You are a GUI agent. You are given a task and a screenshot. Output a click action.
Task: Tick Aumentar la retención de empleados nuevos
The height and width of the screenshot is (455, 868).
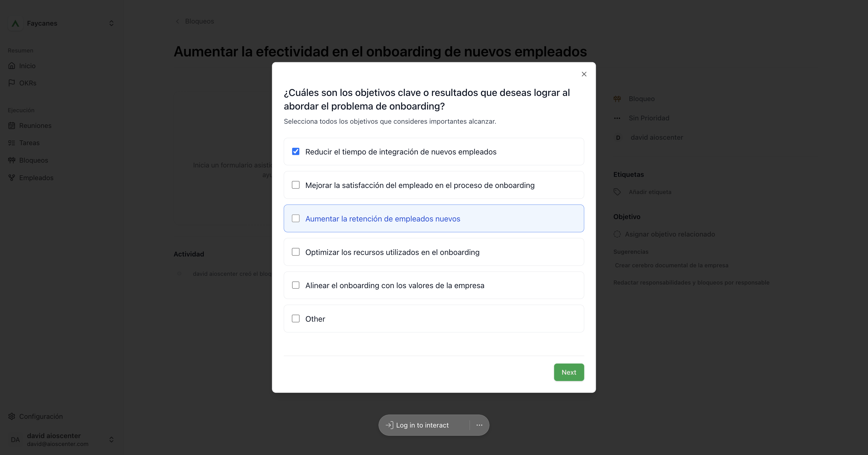295,218
